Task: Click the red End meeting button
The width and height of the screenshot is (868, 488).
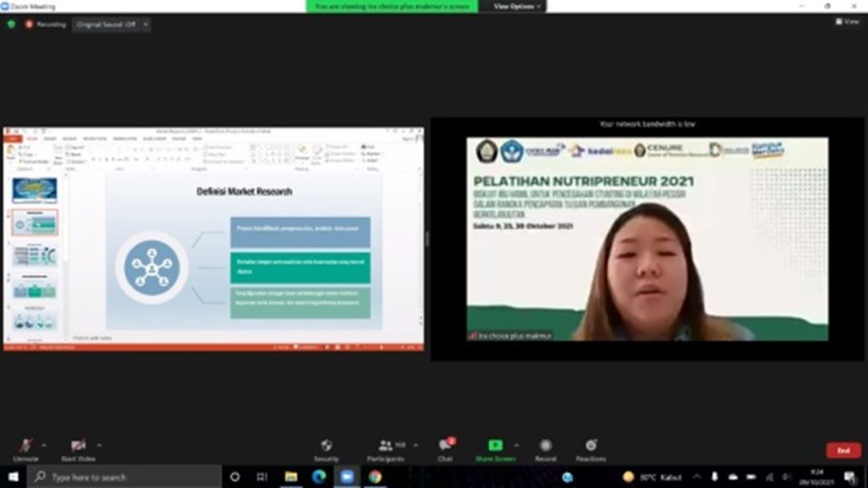Action: [x=843, y=451]
